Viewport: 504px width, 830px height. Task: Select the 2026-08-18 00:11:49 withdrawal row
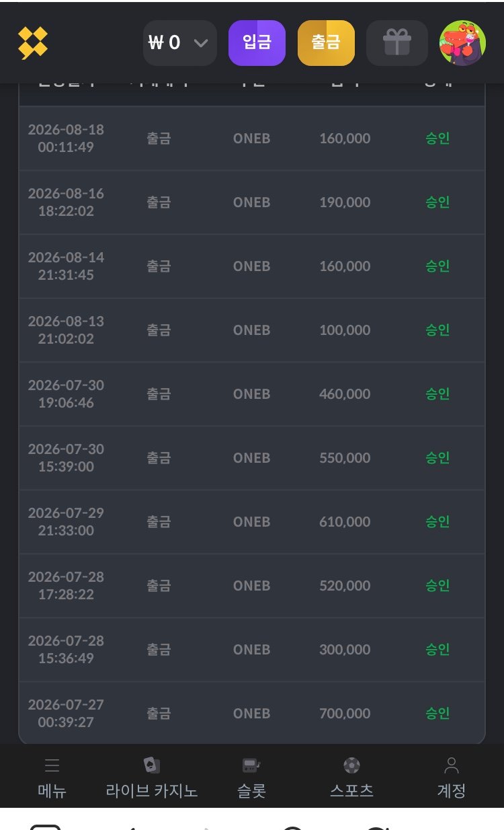[x=252, y=139]
